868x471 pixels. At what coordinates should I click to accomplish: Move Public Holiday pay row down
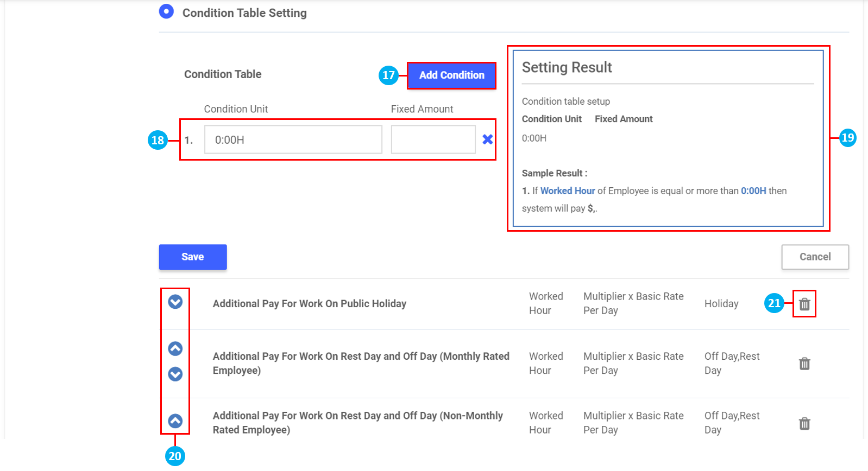[x=175, y=302]
